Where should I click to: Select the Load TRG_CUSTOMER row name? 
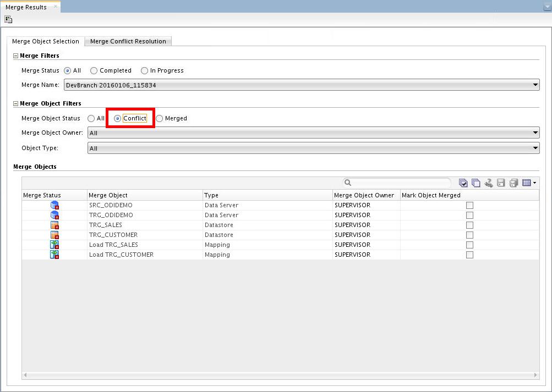pyautogui.click(x=122, y=254)
